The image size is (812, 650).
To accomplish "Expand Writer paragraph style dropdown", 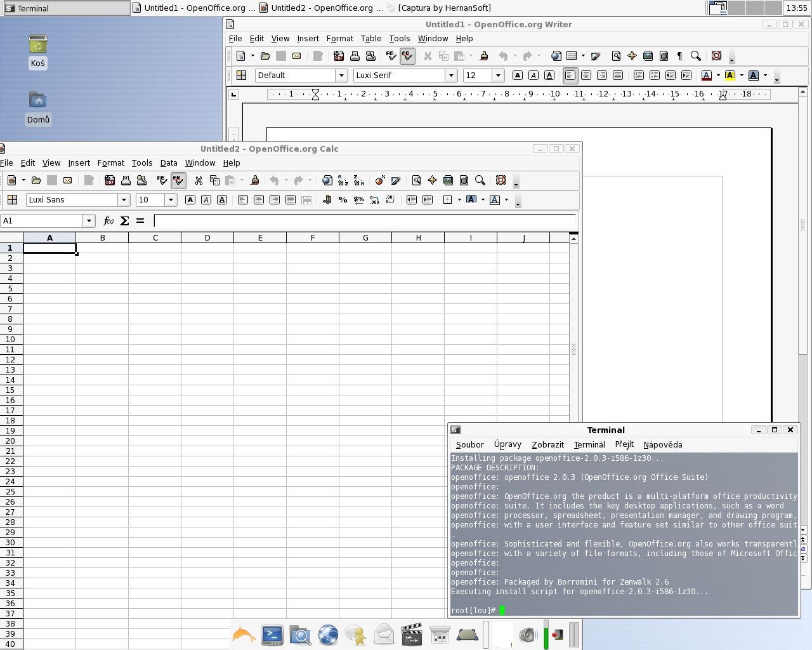I will click(341, 75).
